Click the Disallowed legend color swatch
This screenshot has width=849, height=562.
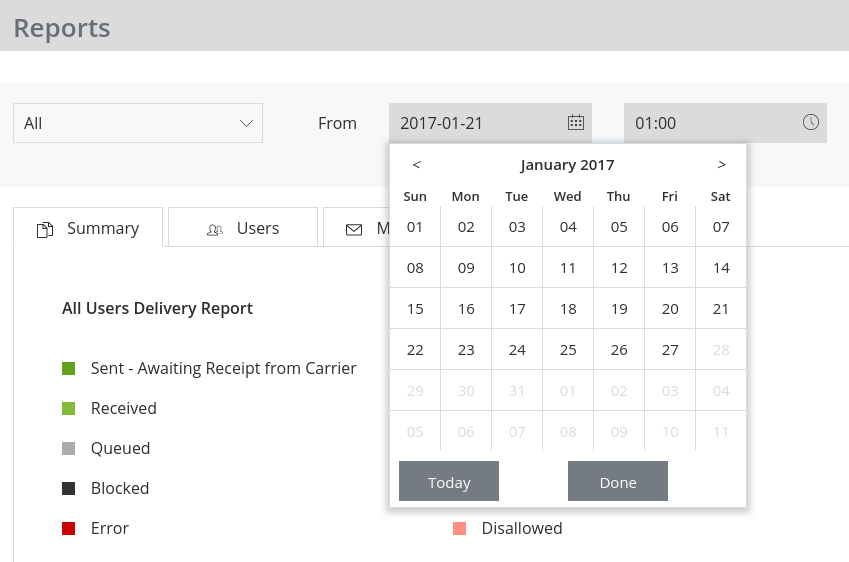click(459, 528)
